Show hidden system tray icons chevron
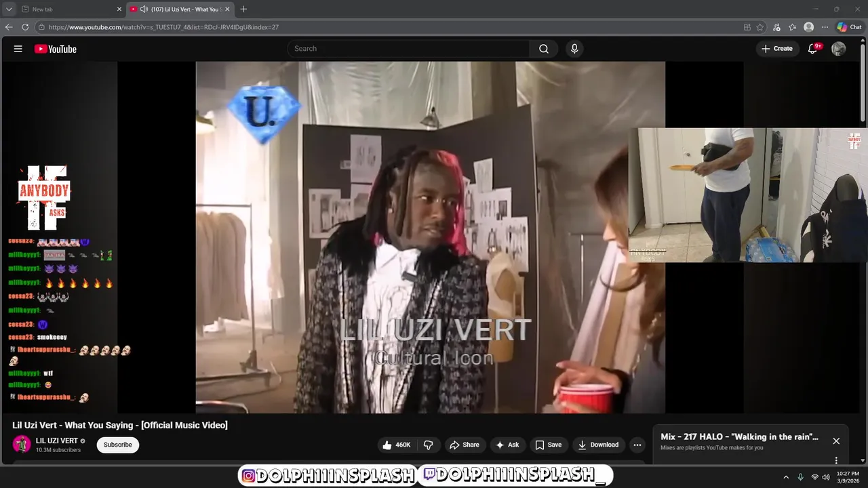 (x=786, y=477)
